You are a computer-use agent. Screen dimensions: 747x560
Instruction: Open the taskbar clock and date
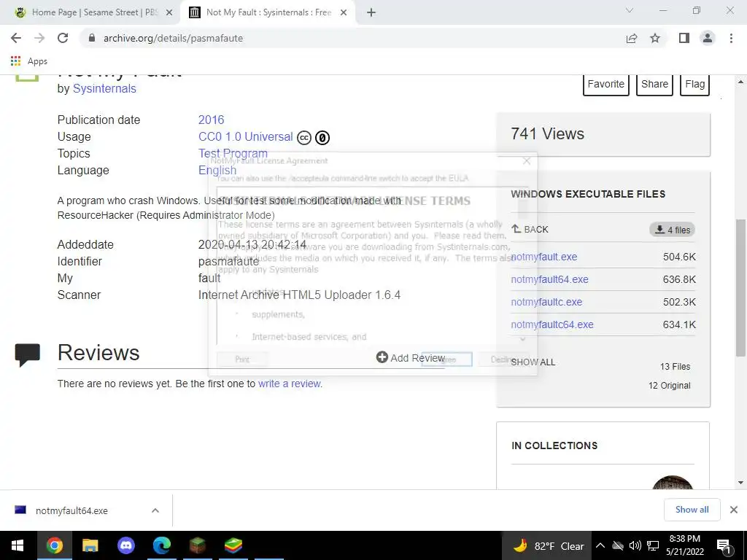coord(685,545)
